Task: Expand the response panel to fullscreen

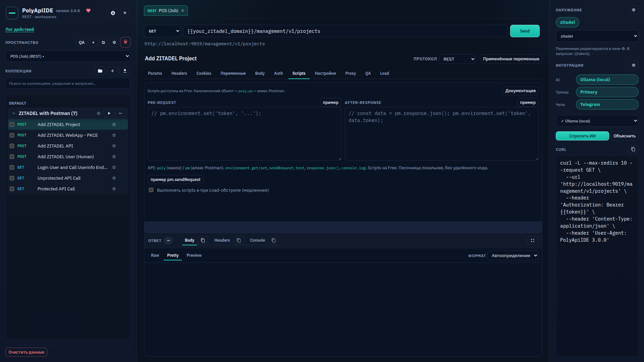Action: point(532,240)
